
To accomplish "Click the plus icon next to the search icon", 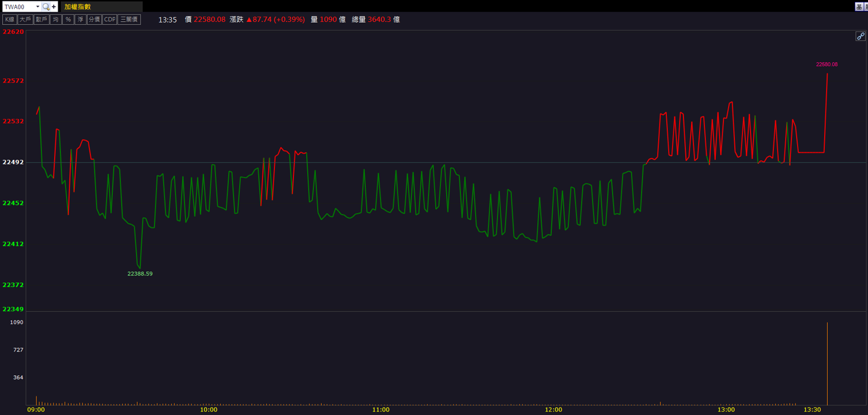I will (x=54, y=7).
